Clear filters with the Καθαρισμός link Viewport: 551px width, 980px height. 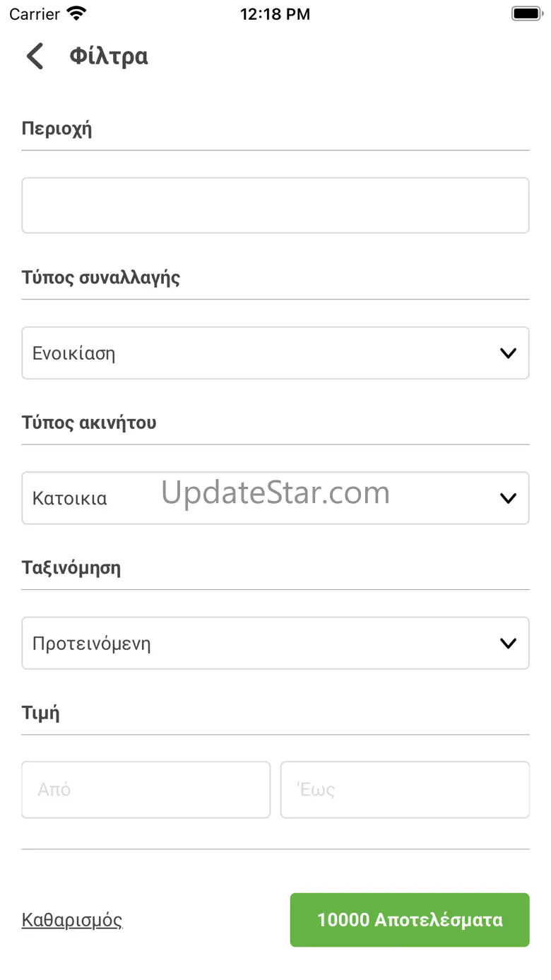click(x=72, y=920)
